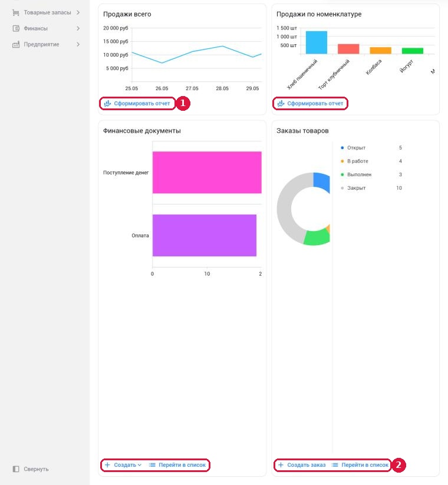Collapse the sidebar with Свернуть

31,469
